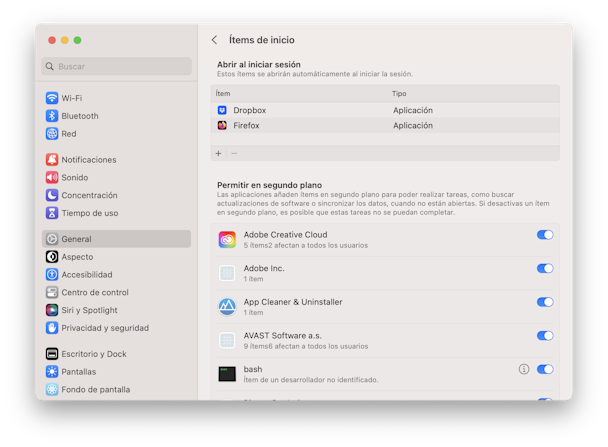Open the Accesibilidad sidebar entry

116,274
